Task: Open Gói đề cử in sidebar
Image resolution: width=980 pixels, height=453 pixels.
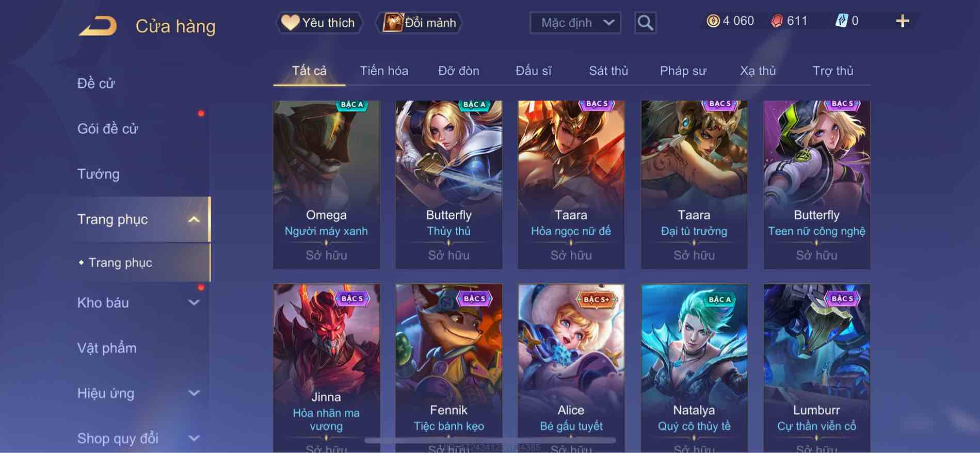Action: point(108,128)
